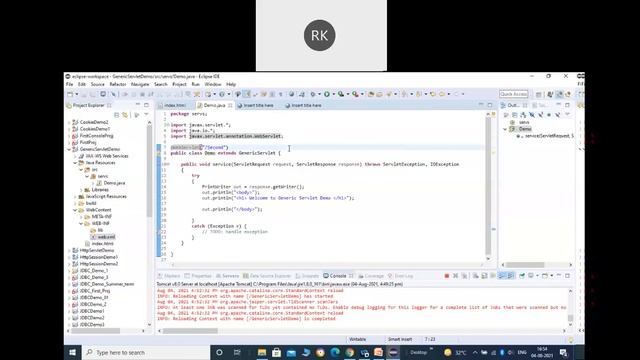Open Microsoft Edge from taskbar
Screen dimensions: 640x360
coord(335,352)
